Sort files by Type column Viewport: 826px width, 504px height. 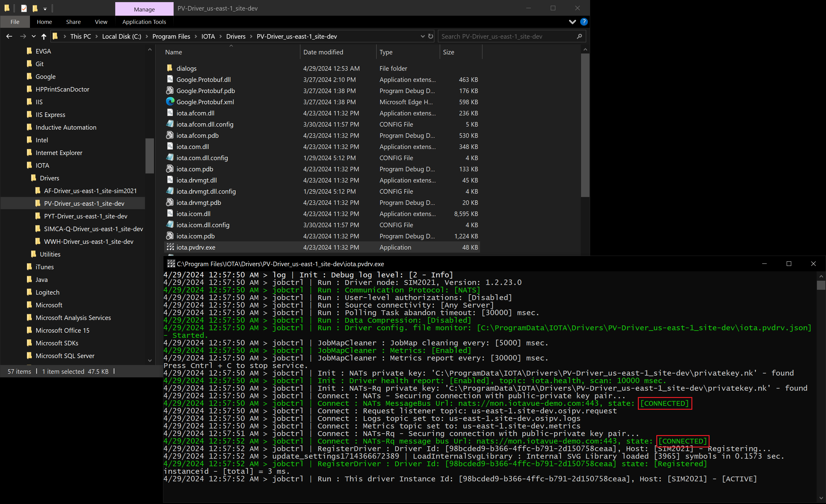point(386,52)
